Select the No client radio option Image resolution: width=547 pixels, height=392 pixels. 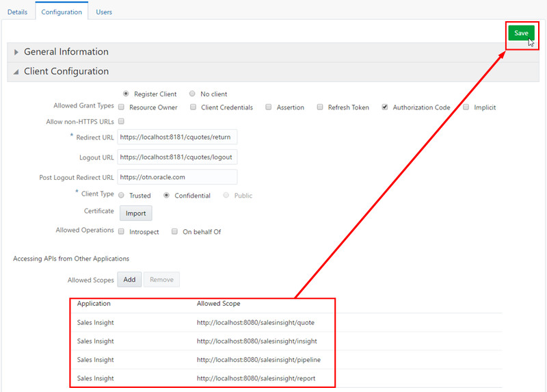[x=192, y=94]
